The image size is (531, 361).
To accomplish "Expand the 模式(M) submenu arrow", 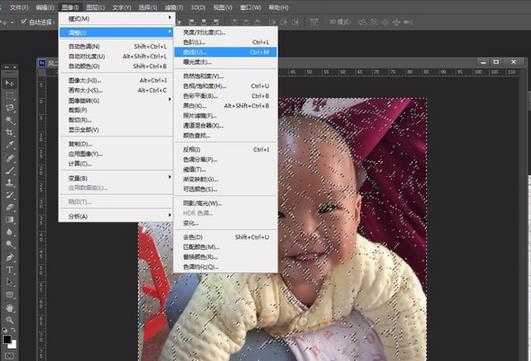I will [x=170, y=17].
